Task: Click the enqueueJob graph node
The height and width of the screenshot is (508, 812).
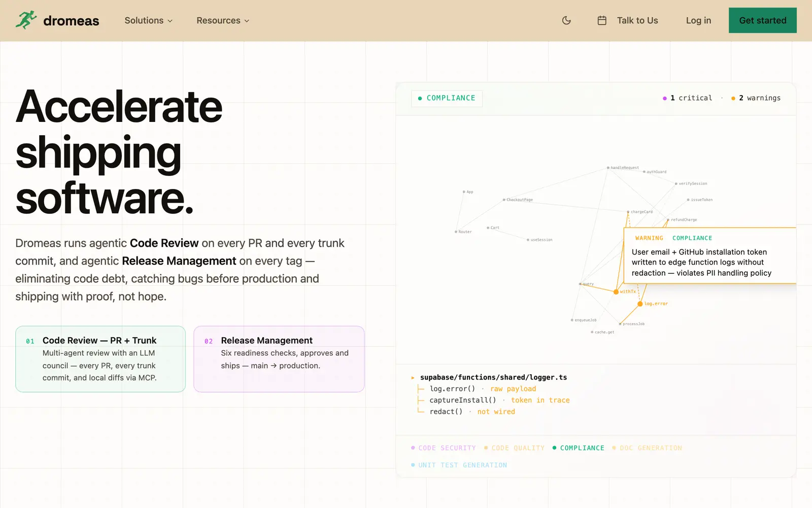Action: coord(572,320)
